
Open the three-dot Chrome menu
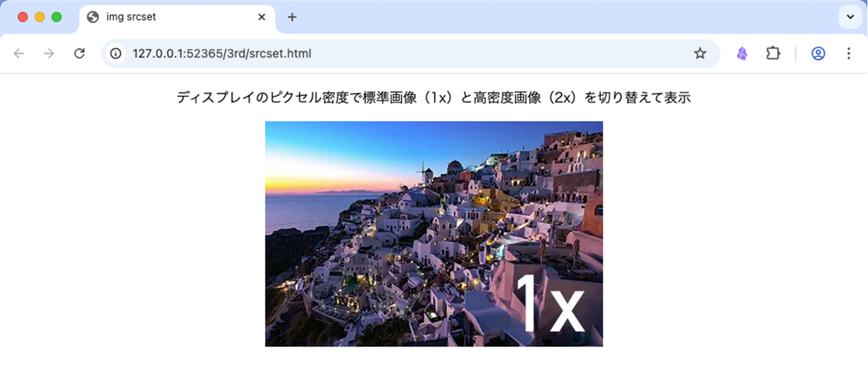coord(848,54)
